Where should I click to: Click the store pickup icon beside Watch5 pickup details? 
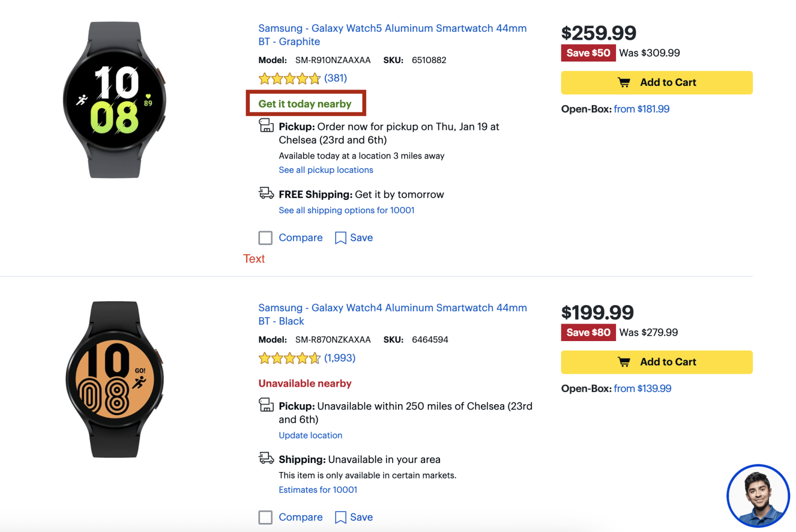(266, 126)
